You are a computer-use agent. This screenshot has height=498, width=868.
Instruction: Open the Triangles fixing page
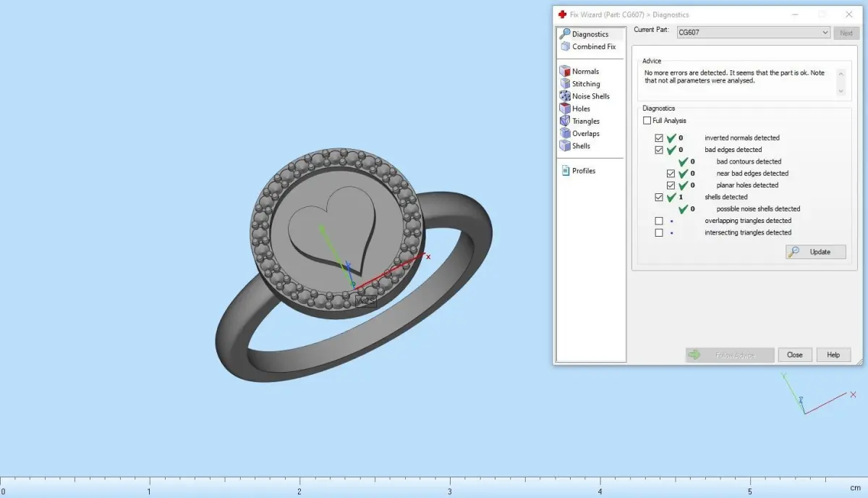point(579,121)
